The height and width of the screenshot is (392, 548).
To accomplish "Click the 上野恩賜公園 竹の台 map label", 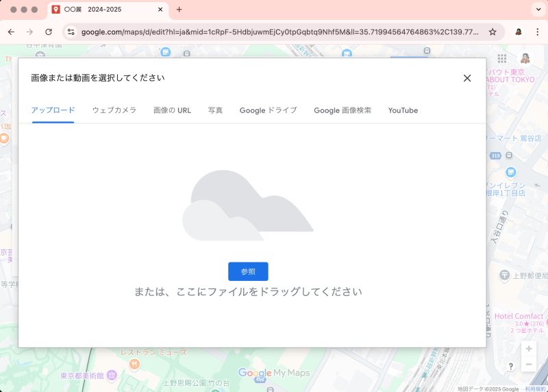I will point(197,383).
